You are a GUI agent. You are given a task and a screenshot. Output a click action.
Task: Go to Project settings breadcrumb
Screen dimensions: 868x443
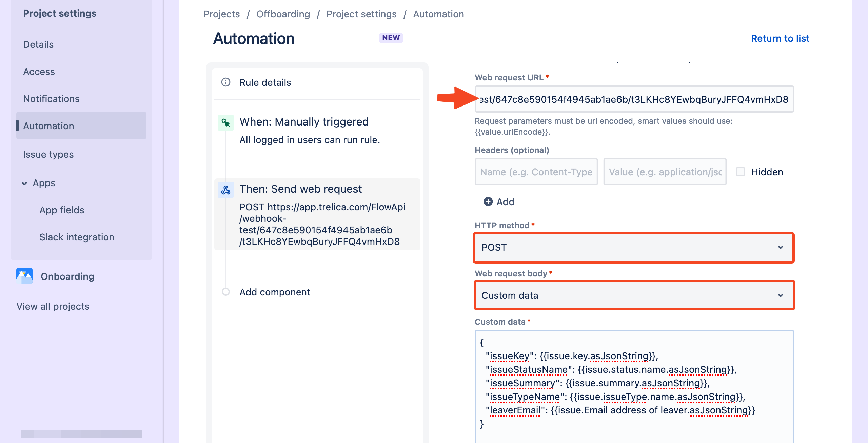[x=361, y=14]
